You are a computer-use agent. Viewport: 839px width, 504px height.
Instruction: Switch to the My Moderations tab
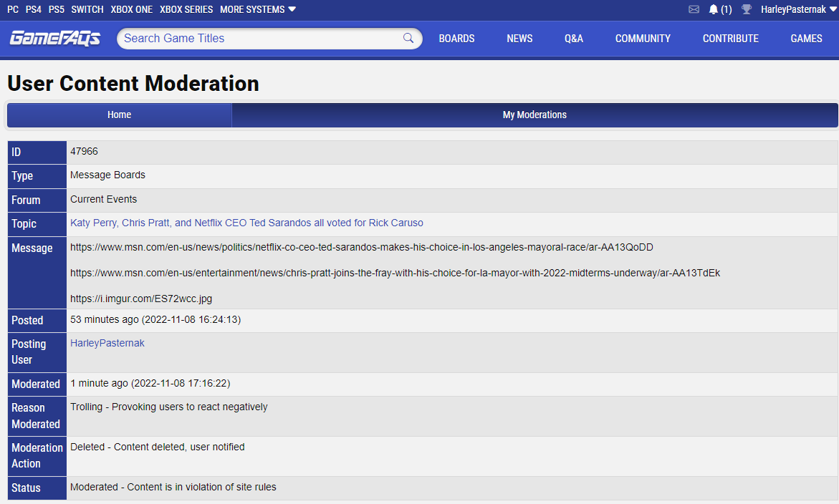[534, 115]
